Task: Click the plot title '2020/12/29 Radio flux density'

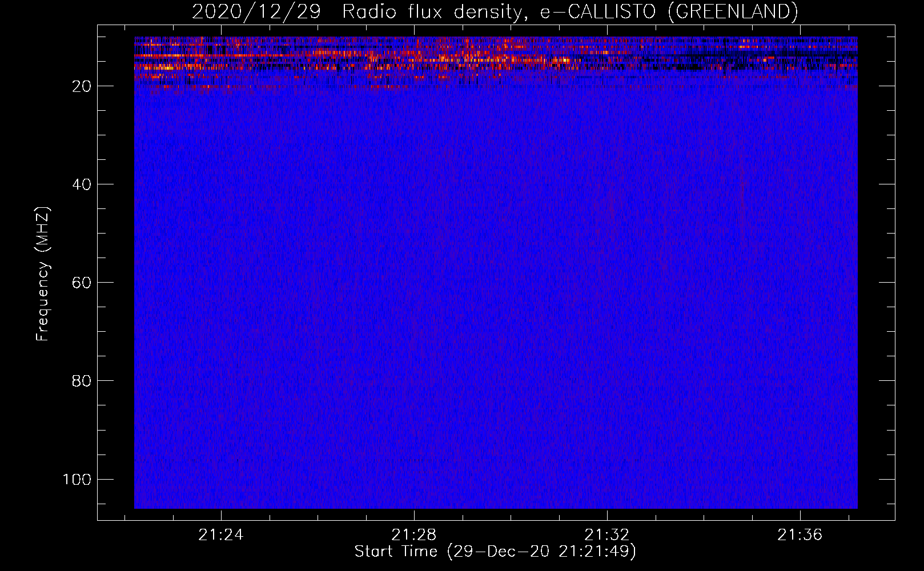Action: tap(495, 11)
